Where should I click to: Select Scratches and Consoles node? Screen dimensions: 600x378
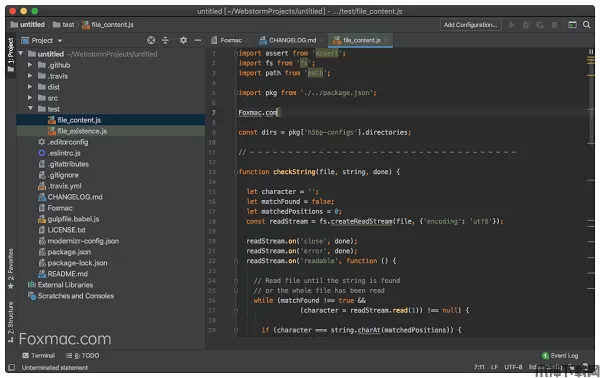[71, 296]
